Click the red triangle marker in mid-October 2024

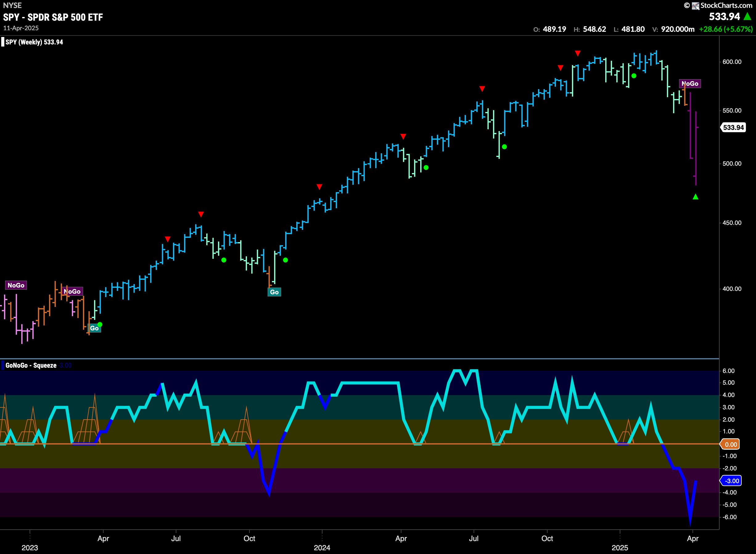pyautogui.click(x=560, y=68)
